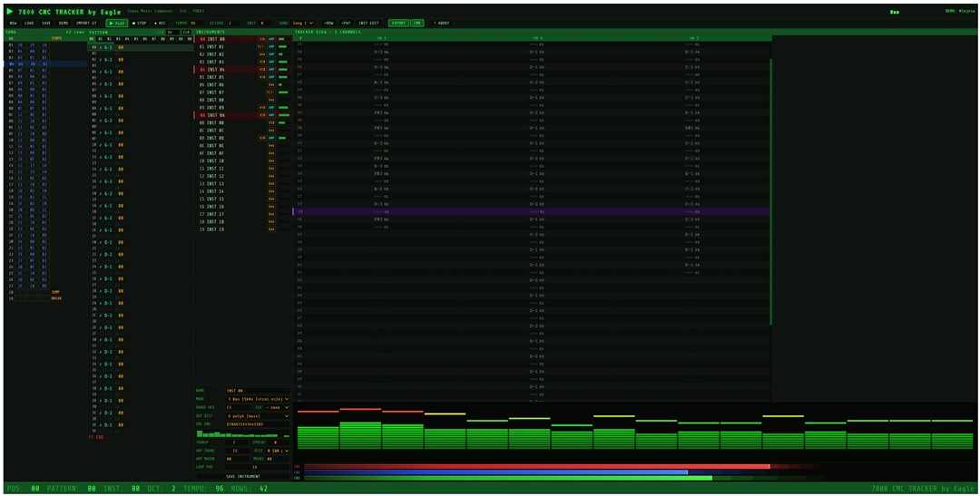980x496 pixels.
Task: Select instrument row INST 04
Action: (242, 69)
